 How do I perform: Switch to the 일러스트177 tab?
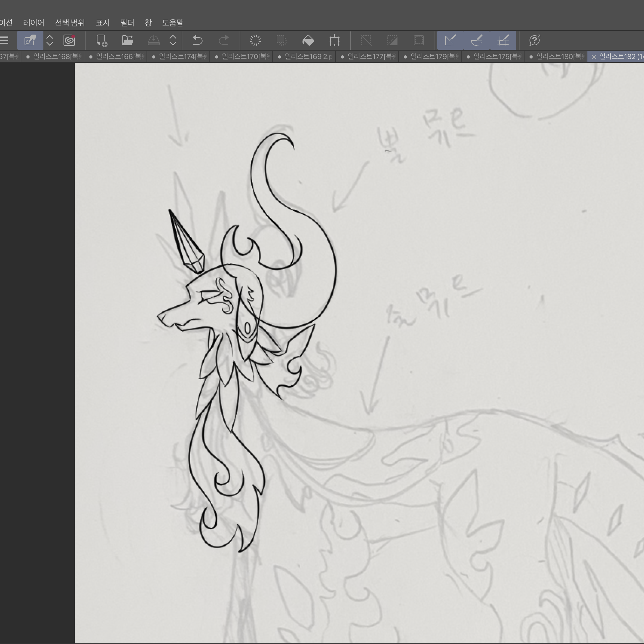[367, 57]
